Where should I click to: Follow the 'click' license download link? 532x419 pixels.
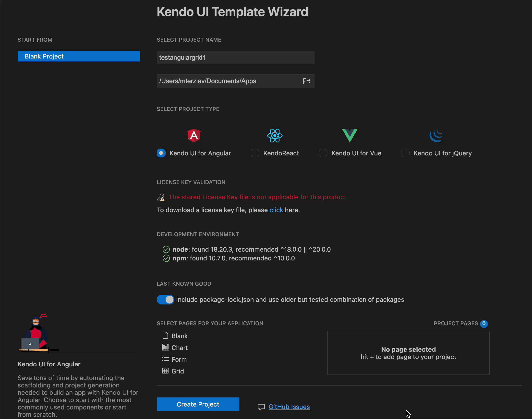click(x=276, y=210)
